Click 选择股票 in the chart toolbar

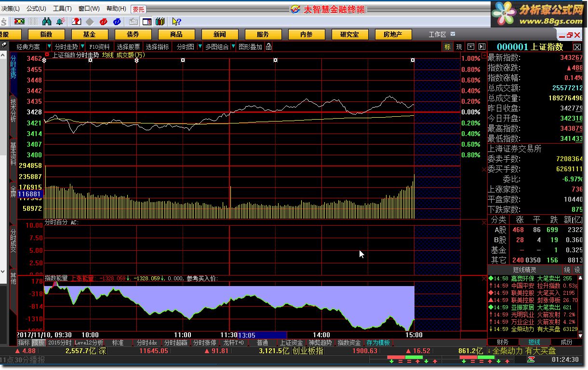pos(128,47)
